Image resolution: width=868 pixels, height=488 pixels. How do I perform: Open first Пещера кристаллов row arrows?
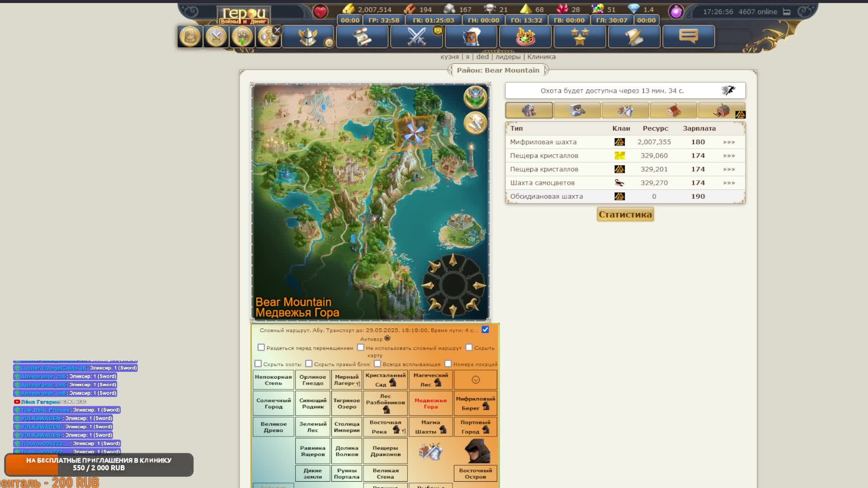point(729,155)
